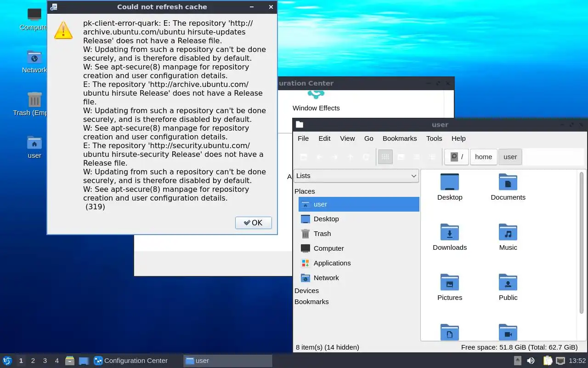Click the removable media eject tray icon
The width and height of the screenshot is (588, 368).
518,361
